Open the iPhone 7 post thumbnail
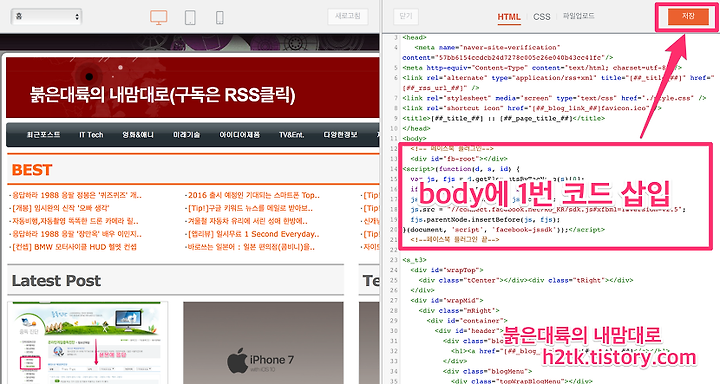This screenshot has height=384, width=720. (263, 343)
